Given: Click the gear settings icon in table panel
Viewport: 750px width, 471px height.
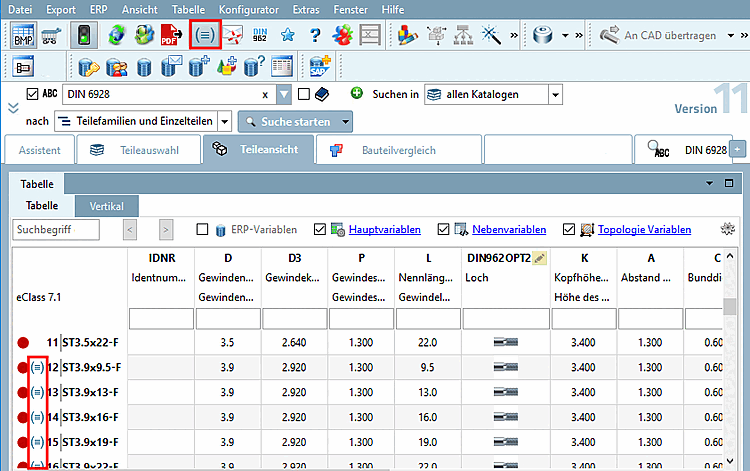Looking at the screenshot, I should (x=728, y=229).
